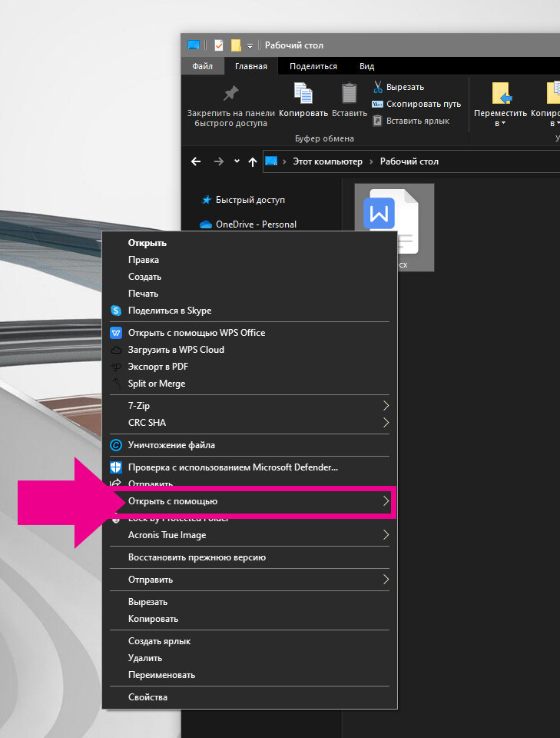
Task: Select 'Быстрый доступ' in navigation pane
Action: point(250,200)
